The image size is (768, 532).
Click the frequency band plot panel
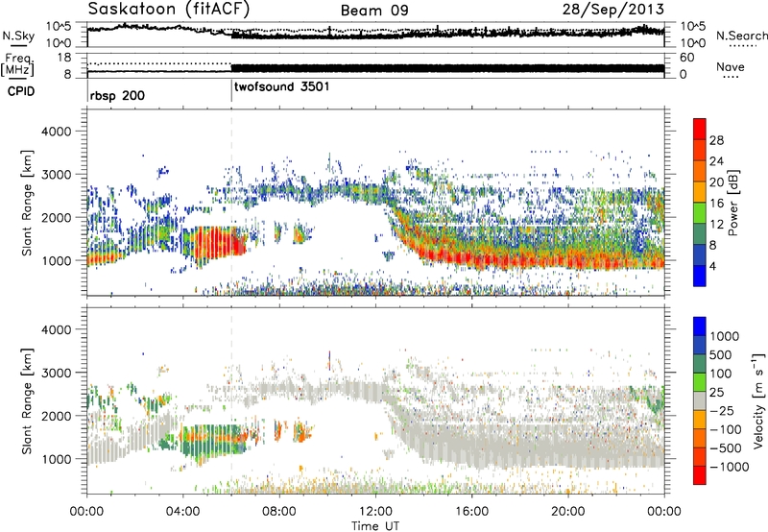375,65
